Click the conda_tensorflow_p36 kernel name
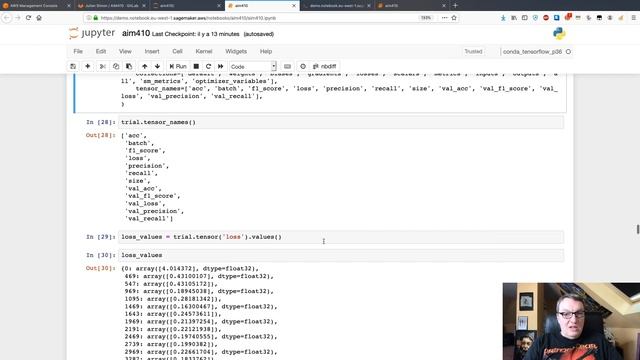Screen dimensions: 640x360 [532, 52]
